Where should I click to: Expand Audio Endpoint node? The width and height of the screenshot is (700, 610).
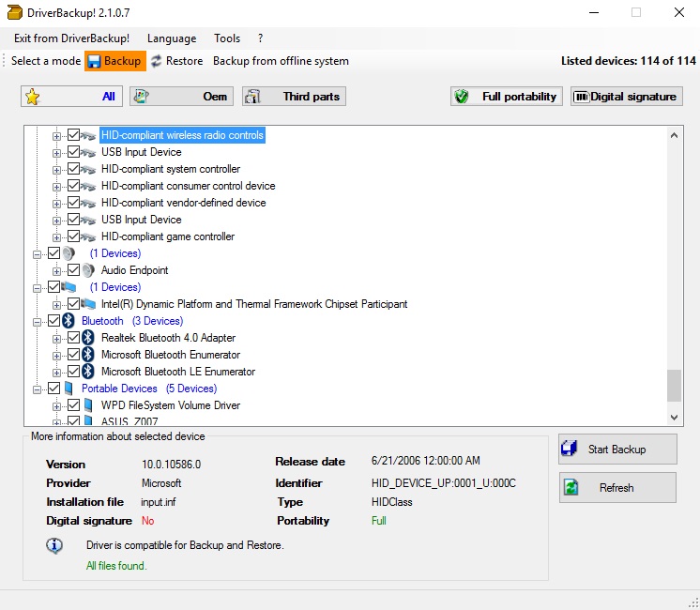click(x=56, y=271)
